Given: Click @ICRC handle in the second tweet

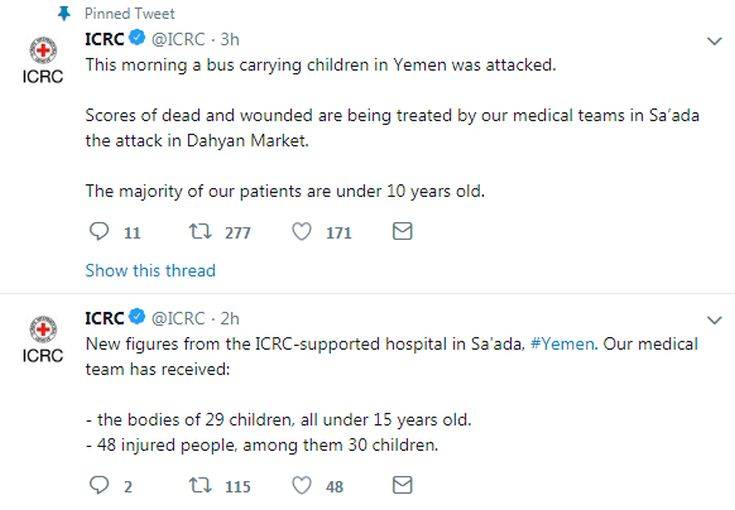Looking at the screenshot, I should [177, 319].
